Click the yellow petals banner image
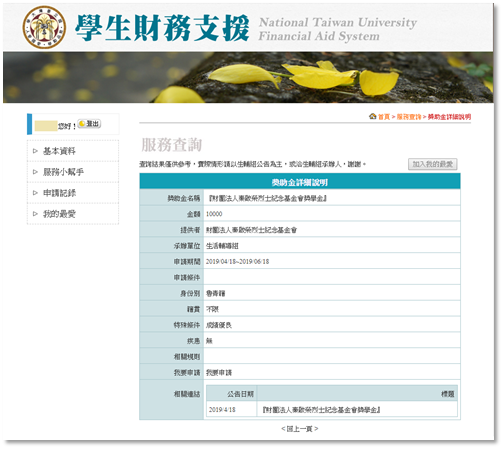Screen dimensions: 503x449 tap(248, 77)
